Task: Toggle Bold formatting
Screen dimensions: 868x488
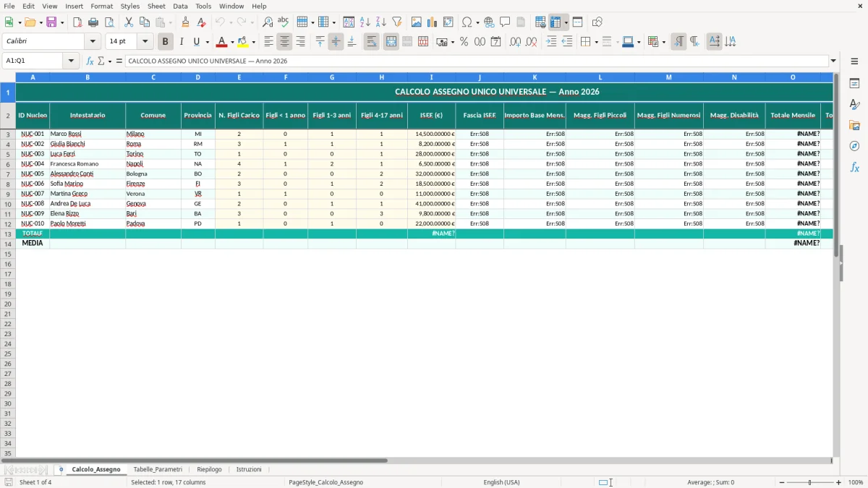Action: click(166, 42)
